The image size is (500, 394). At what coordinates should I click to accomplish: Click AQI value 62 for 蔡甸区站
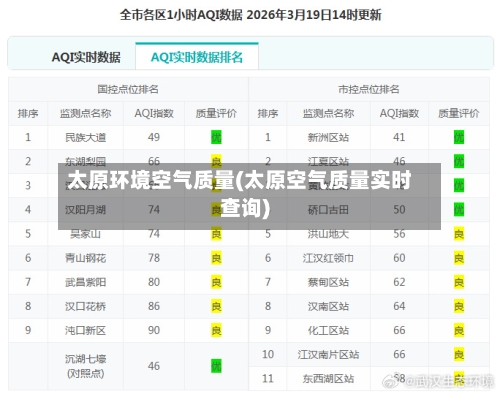(399, 282)
